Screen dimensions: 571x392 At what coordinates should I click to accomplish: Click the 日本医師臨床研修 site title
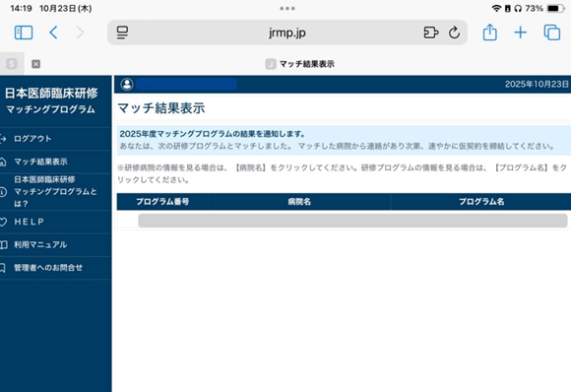click(51, 94)
